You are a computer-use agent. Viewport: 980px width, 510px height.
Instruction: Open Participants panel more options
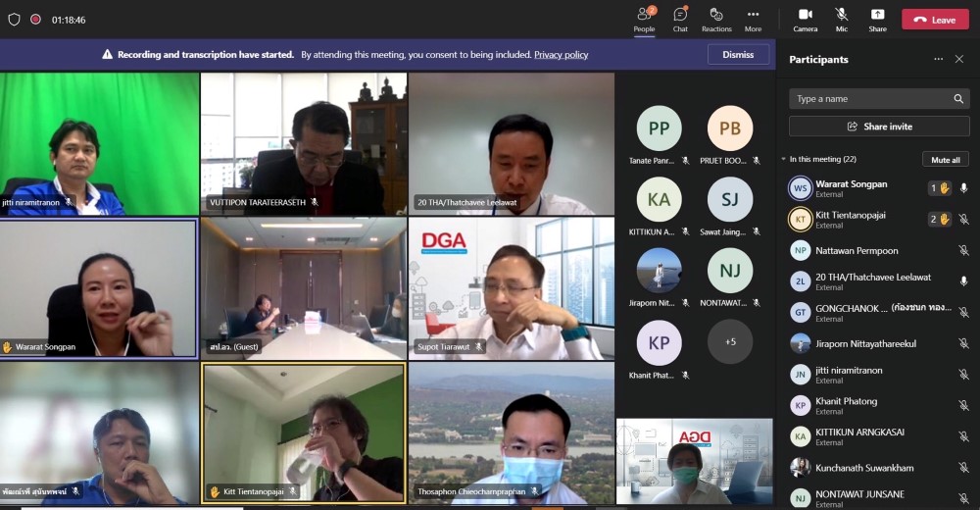(x=938, y=60)
